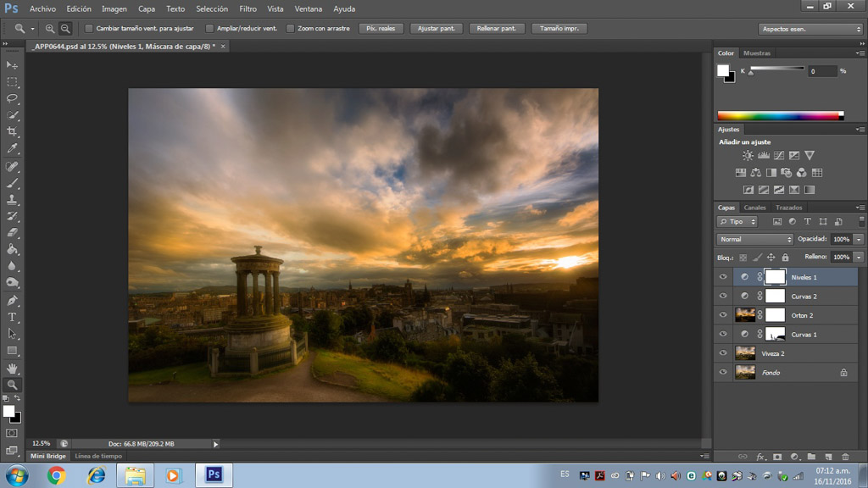Toggle visibility of the Fondo layer
The width and height of the screenshot is (868, 488).
click(723, 373)
